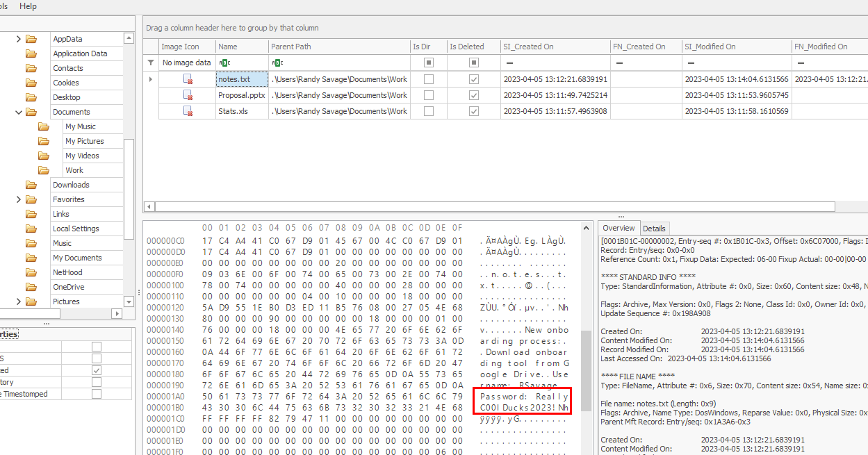This screenshot has width=868, height=455.
Task: Switch to the Details tab
Action: point(654,229)
